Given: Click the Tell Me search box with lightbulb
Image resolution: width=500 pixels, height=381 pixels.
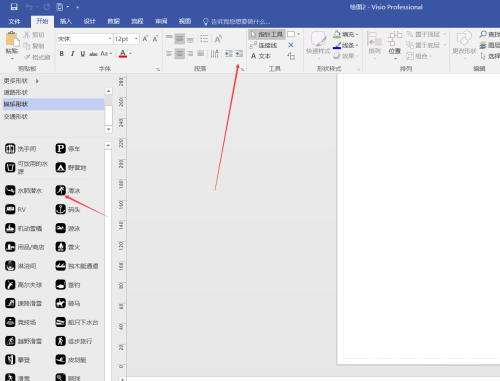Looking at the screenshot, I should [x=237, y=22].
